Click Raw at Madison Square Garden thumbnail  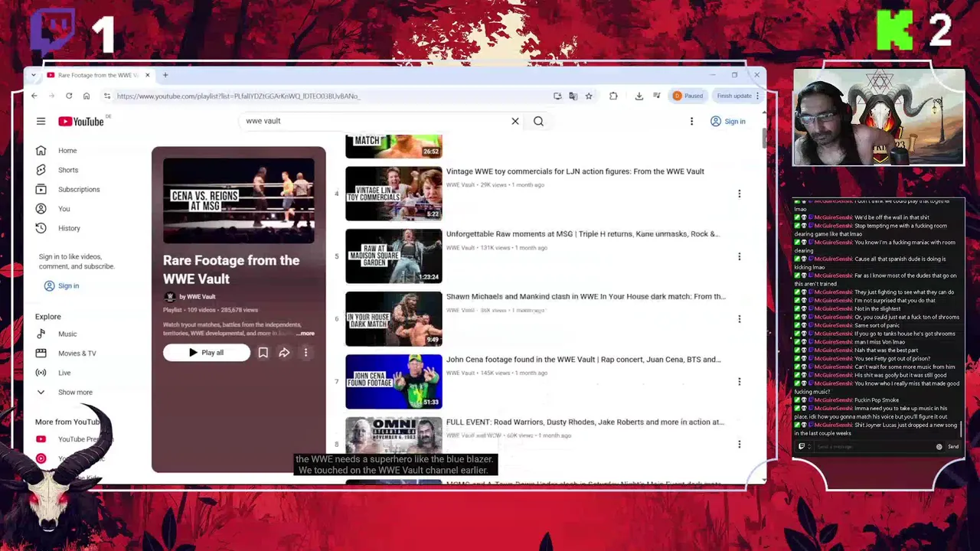(x=394, y=256)
